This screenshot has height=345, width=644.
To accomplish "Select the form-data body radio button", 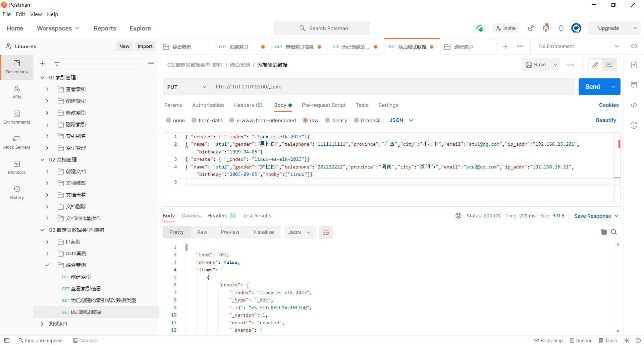I will (x=194, y=120).
